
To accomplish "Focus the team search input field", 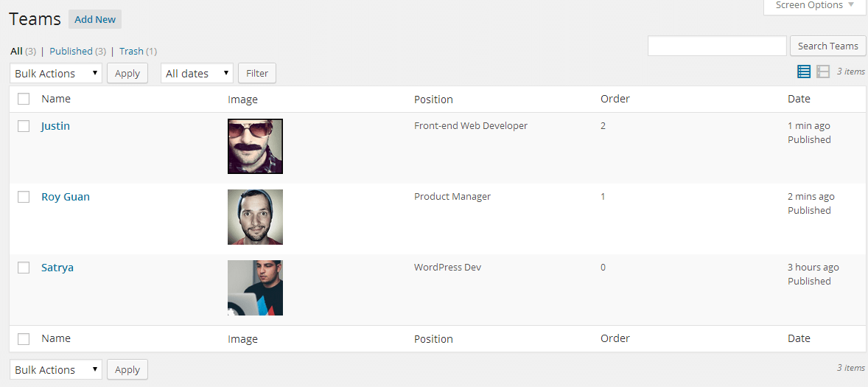I will pyautogui.click(x=717, y=46).
